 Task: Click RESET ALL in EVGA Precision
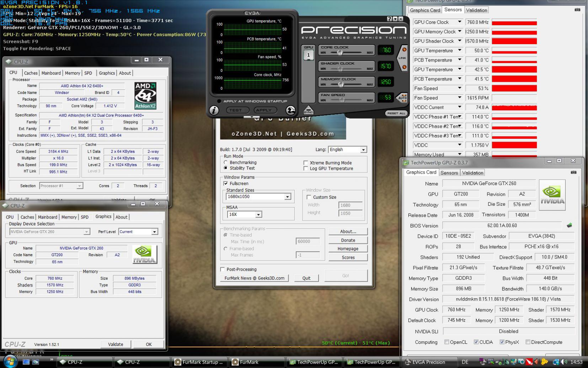[396, 113]
